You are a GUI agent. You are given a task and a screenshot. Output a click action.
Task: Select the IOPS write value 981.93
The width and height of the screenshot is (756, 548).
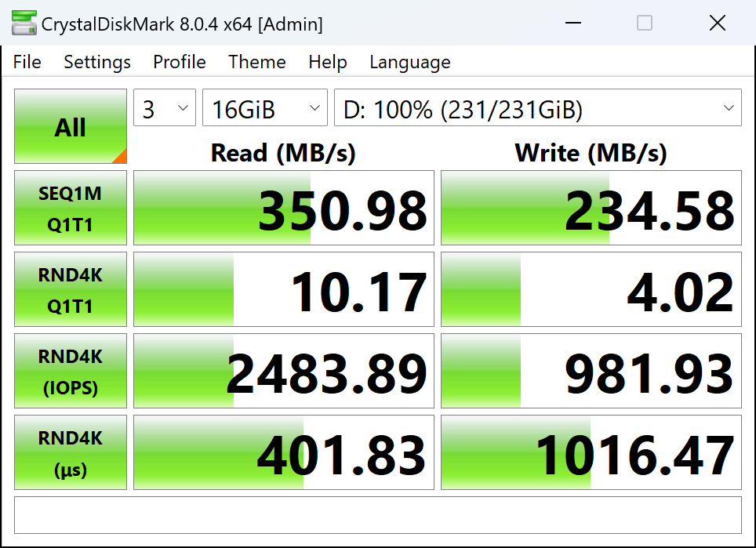[591, 371]
